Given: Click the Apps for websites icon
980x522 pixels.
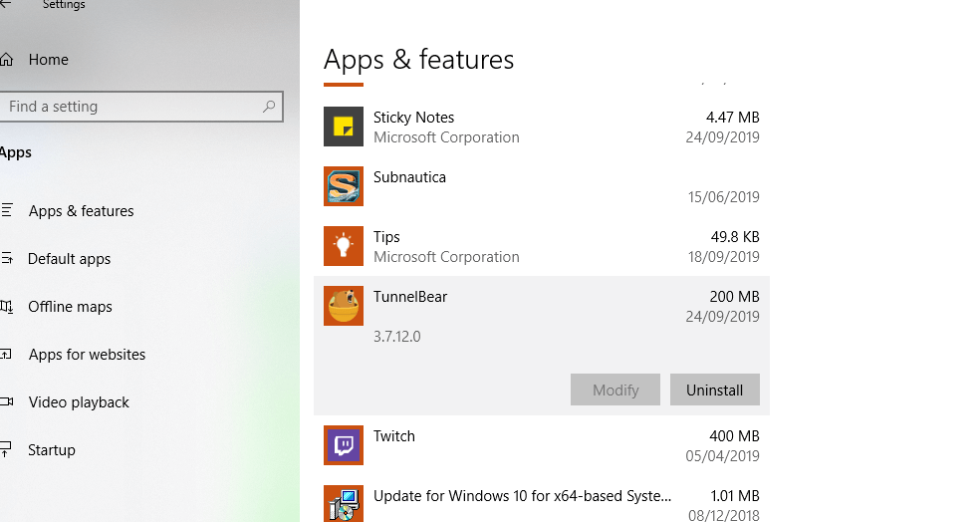Looking at the screenshot, I should pyautogui.click(x=6, y=355).
